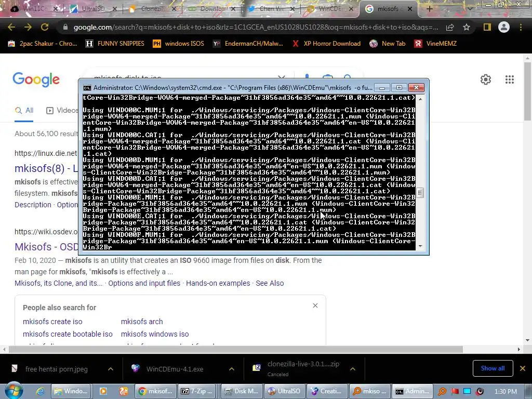This screenshot has width=532, height=399.
Task: Select the All search results tab
Action: click(24, 110)
